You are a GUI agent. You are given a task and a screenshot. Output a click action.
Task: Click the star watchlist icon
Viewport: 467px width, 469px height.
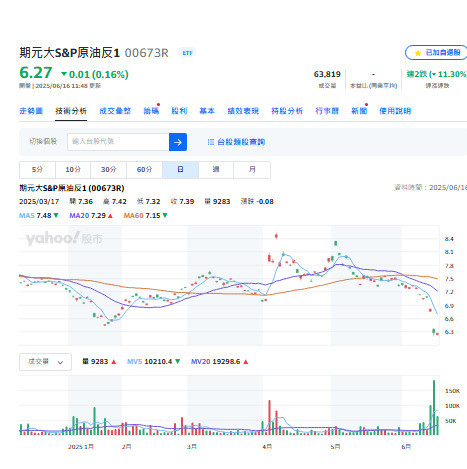coord(418,53)
